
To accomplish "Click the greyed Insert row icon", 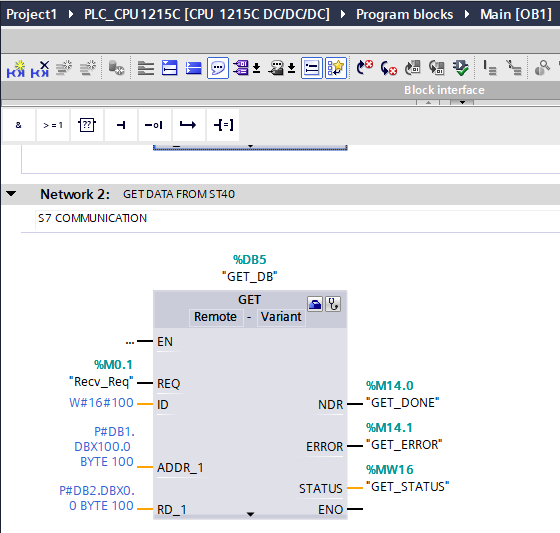I will (64, 68).
